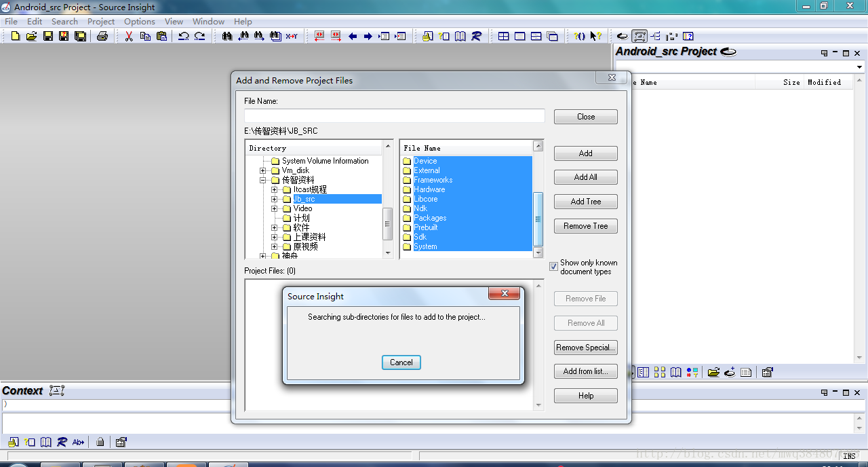Click the Add from list... button

tap(586, 371)
